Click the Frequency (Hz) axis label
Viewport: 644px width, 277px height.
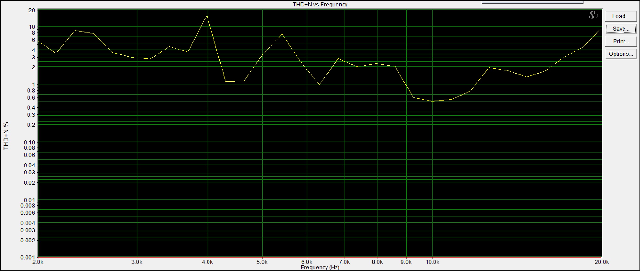pyautogui.click(x=320, y=267)
